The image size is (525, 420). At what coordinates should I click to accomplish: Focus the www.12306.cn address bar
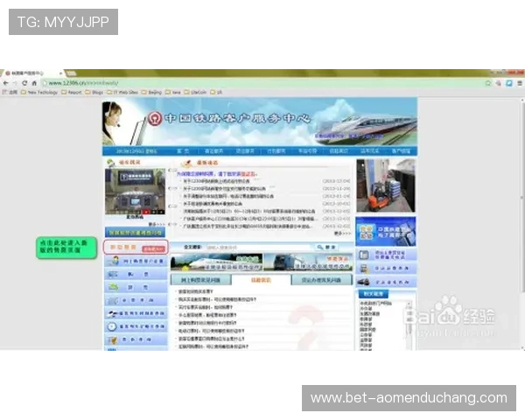pos(261,83)
